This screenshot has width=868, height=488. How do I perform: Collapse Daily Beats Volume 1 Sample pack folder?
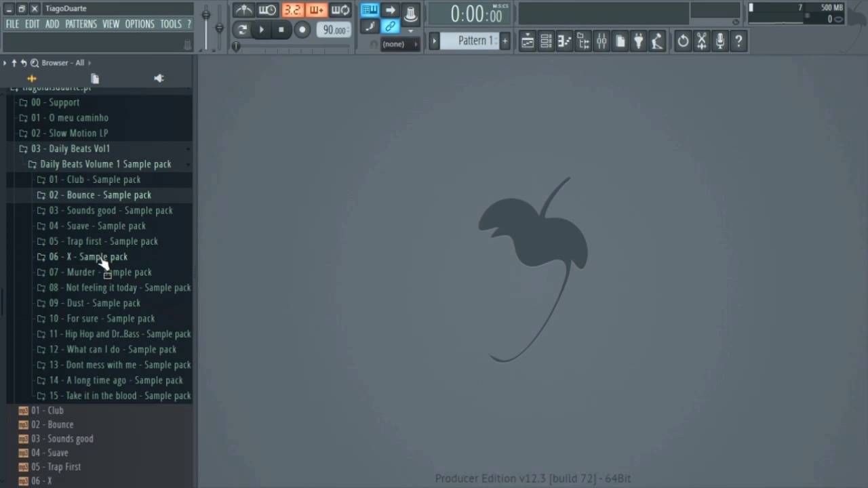(99, 164)
